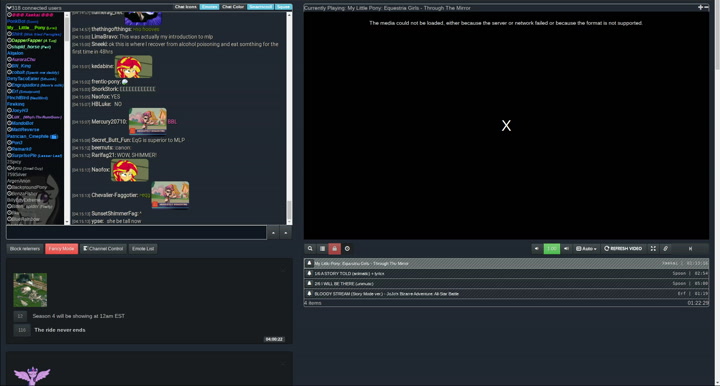Open the Chat Color option
Viewport: 720px width, 386px height.
tap(233, 7)
